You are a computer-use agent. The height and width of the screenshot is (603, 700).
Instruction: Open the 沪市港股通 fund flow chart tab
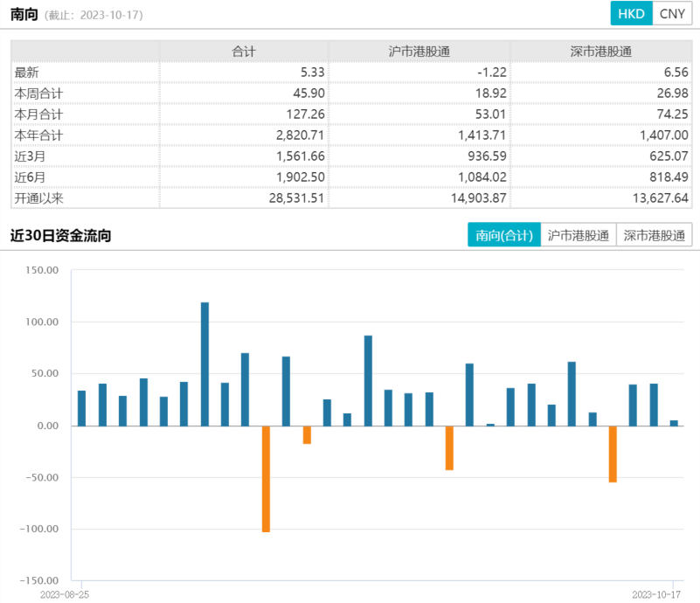pos(578,235)
